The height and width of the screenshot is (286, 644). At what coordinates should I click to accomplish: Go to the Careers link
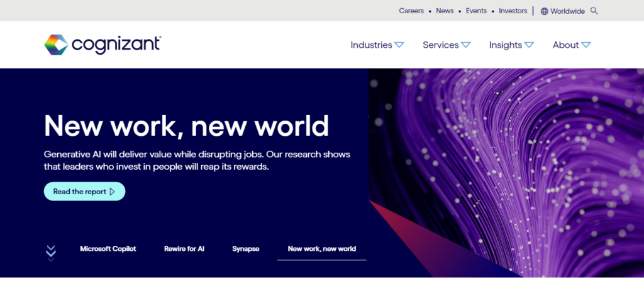411,11
